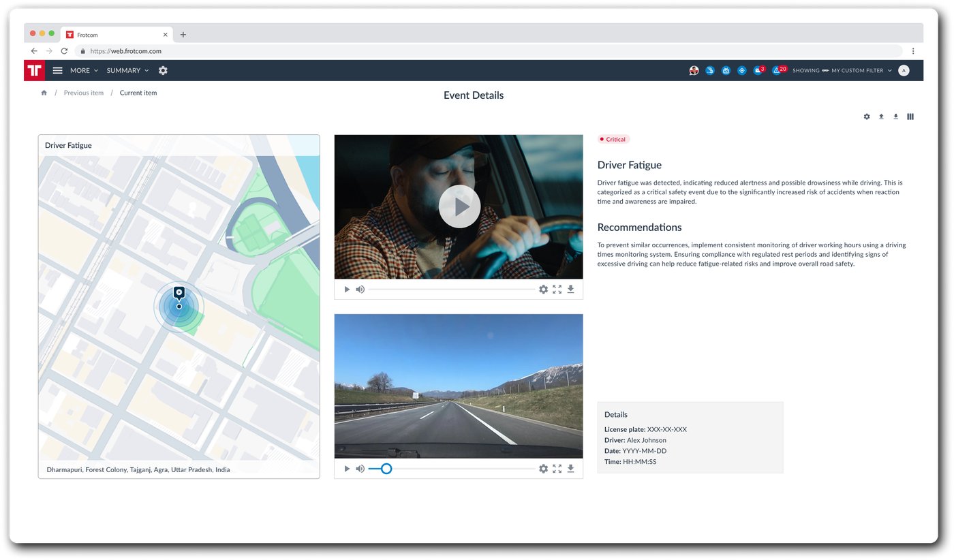Click the Previous item breadcrumb

click(84, 93)
